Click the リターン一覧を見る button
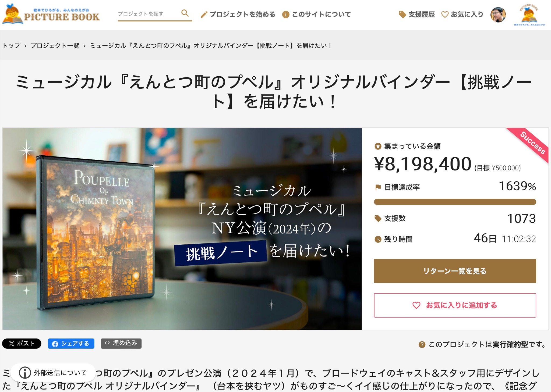Viewport: 551px width, 392px height. coord(455,271)
